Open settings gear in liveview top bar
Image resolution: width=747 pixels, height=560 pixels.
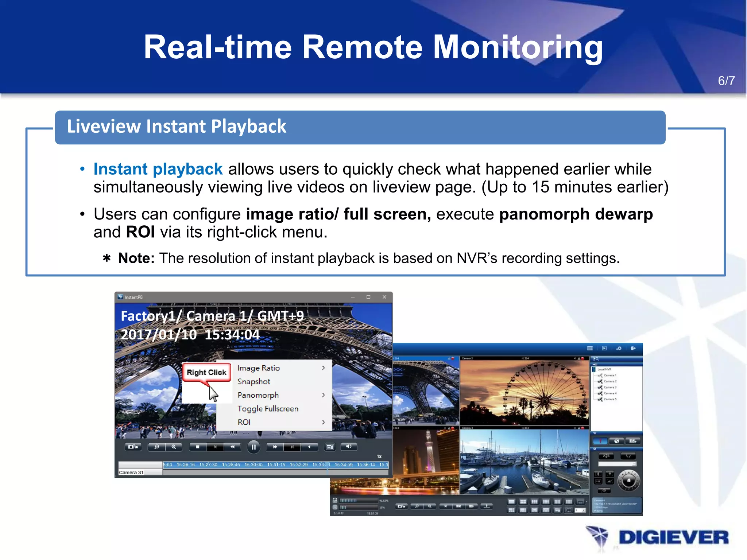(619, 348)
